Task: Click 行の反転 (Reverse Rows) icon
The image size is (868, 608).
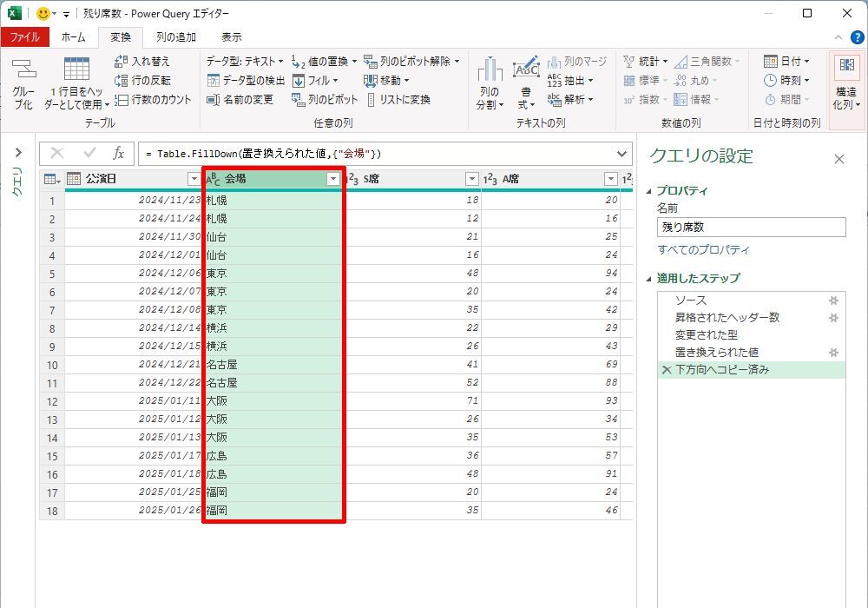Action: tap(122, 81)
